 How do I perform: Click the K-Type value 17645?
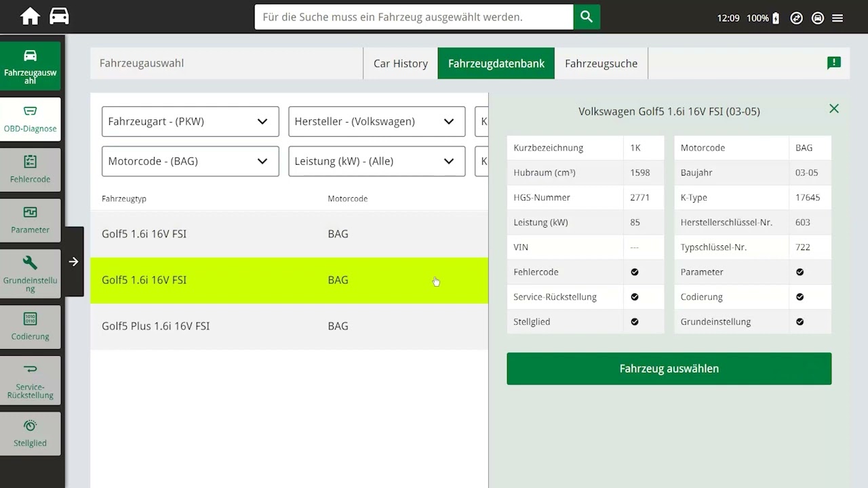click(x=808, y=197)
